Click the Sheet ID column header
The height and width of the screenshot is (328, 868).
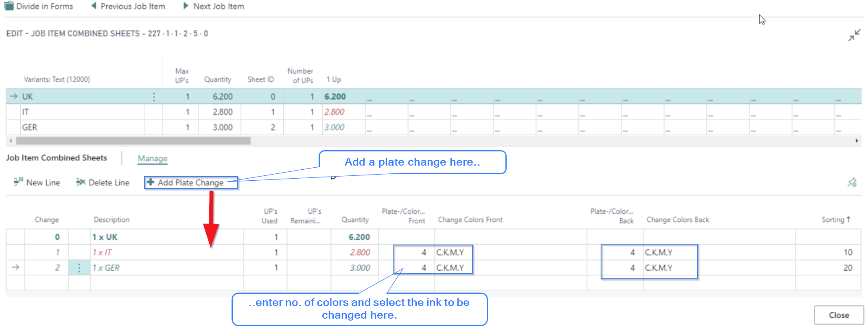[260, 79]
